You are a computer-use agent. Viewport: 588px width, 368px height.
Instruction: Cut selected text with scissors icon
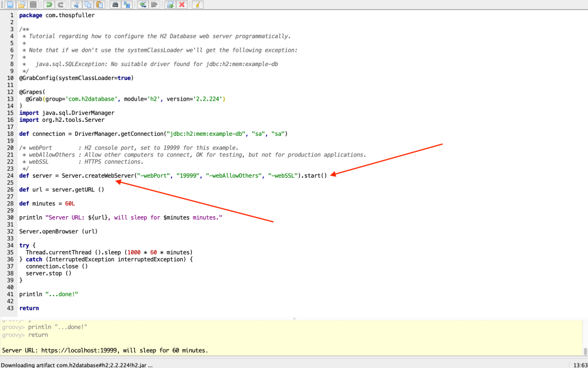(76, 5)
